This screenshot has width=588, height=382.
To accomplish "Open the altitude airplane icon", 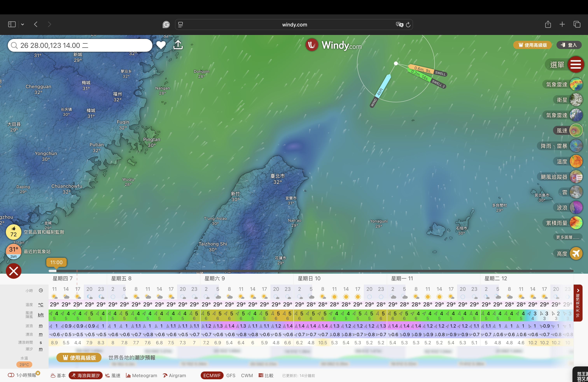I will [x=576, y=253].
